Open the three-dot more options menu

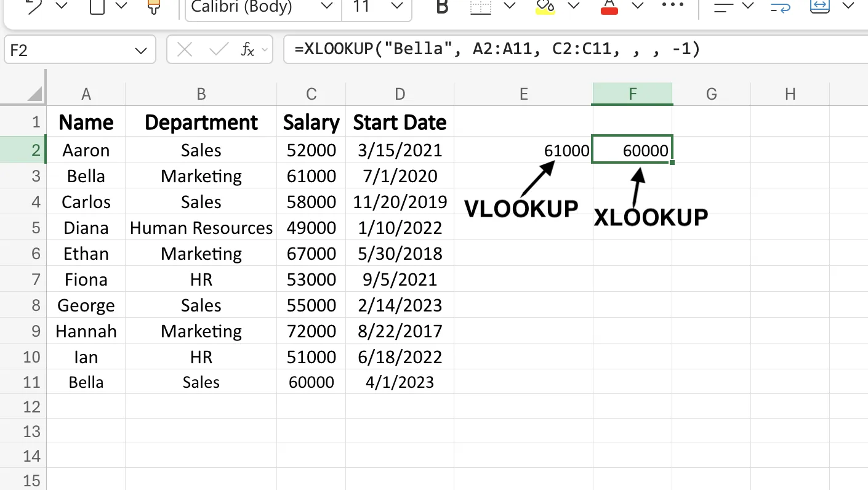(672, 6)
